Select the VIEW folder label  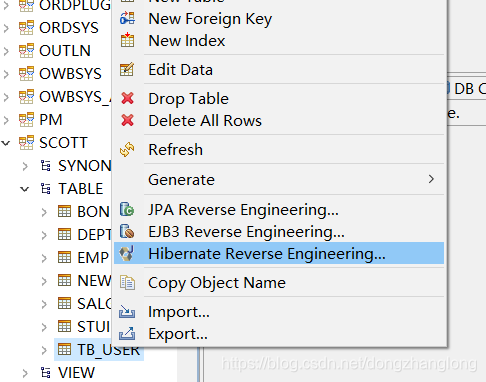click(76, 373)
